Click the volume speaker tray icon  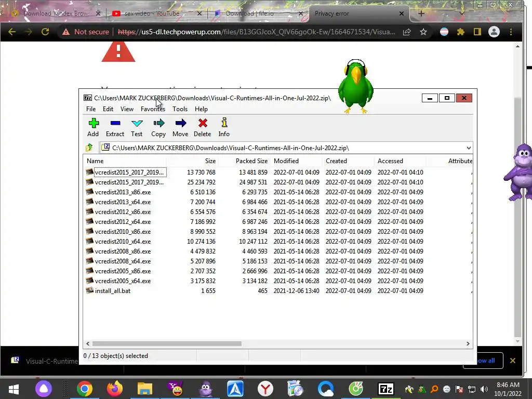(x=484, y=389)
